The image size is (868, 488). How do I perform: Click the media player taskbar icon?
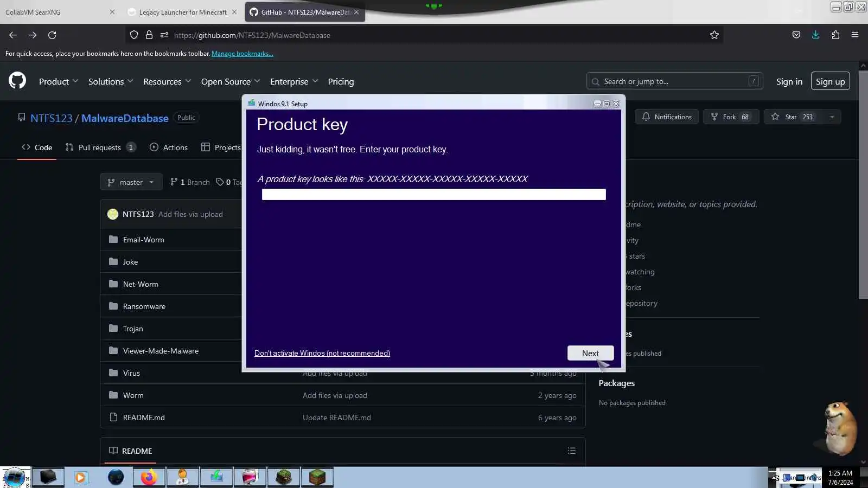[x=81, y=477]
